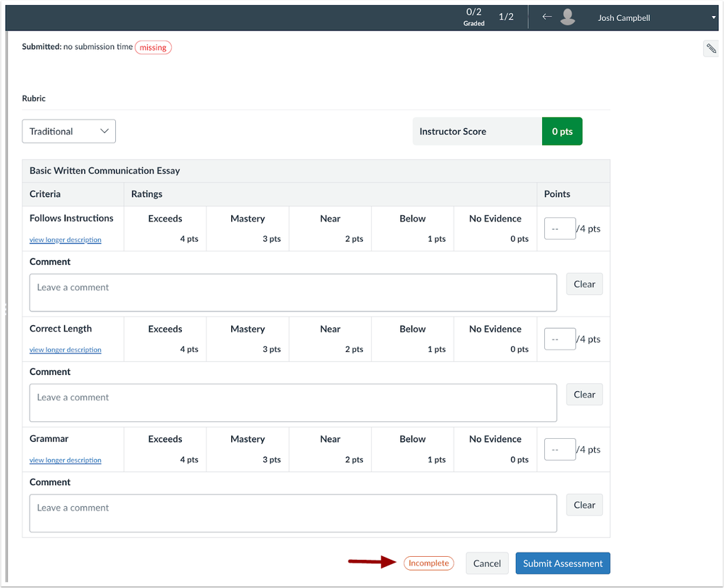The image size is (724, 588).
Task: Select Mastery rating for Grammar
Action: (x=247, y=449)
